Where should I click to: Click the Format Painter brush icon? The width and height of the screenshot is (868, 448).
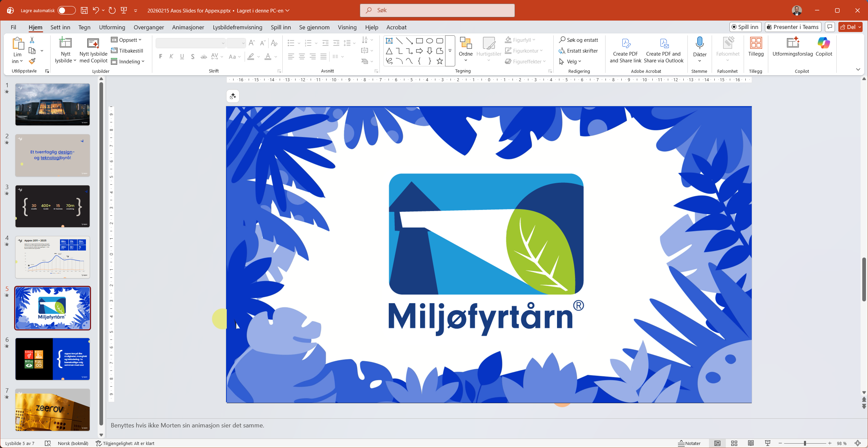click(32, 61)
